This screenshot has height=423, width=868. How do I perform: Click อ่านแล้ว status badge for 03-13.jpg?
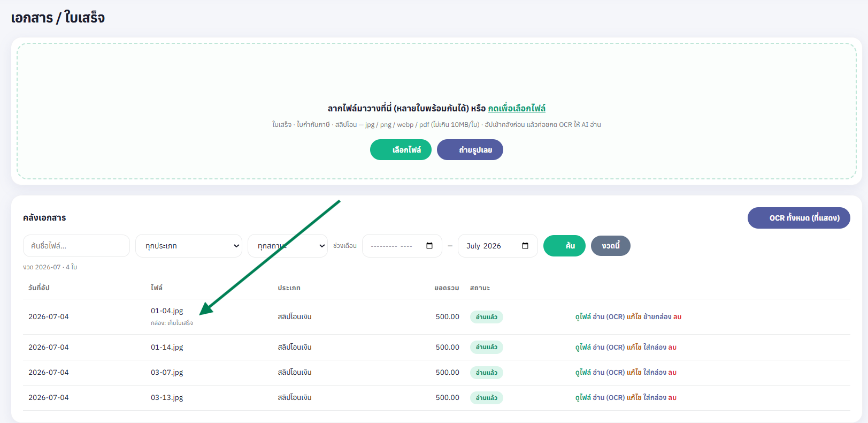tap(487, 398)
